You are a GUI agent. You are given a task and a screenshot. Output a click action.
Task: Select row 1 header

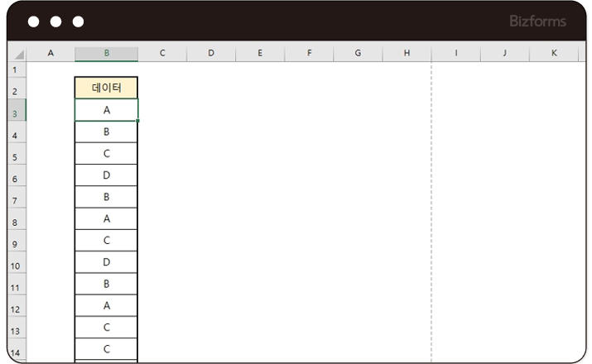[x=17, y=69]
